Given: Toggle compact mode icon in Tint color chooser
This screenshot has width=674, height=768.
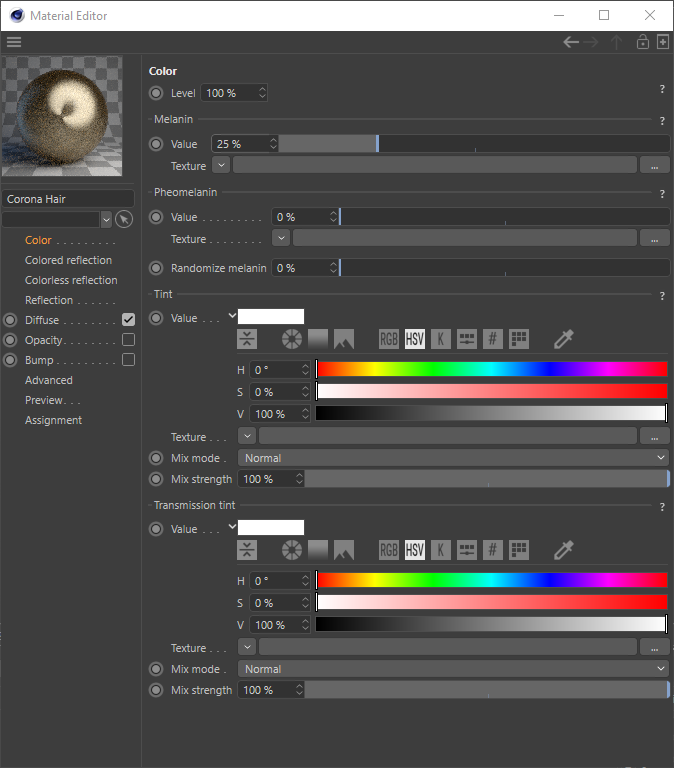Looking at the screenshot, I should (247, 339).
